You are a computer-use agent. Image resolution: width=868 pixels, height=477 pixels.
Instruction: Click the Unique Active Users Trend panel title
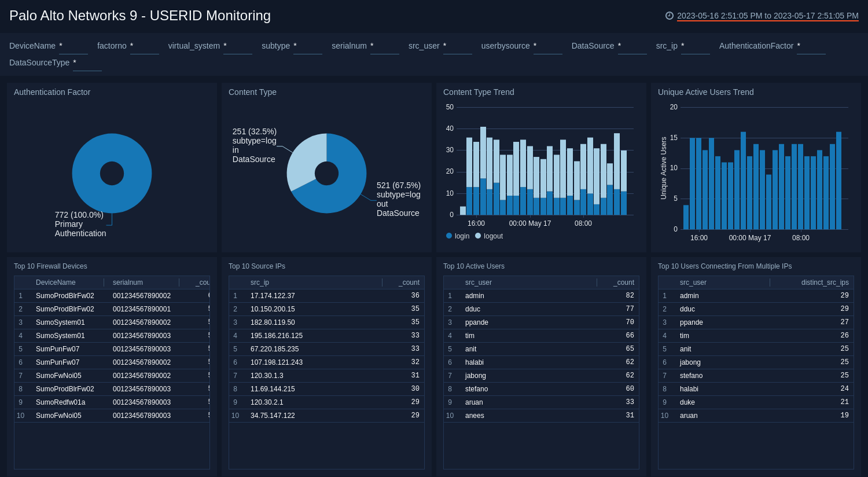pyautogui.click(x=705, y=92)
